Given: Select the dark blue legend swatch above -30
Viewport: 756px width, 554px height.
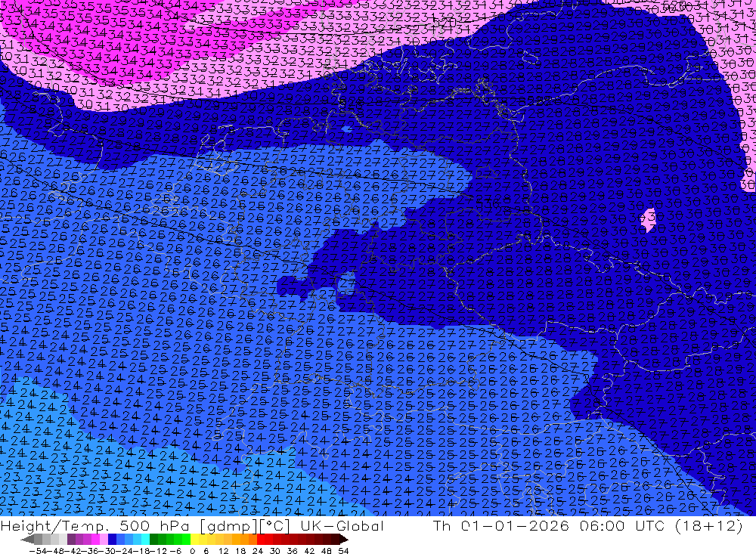Looking at the screenshot, I should click(x=112, y=540).
